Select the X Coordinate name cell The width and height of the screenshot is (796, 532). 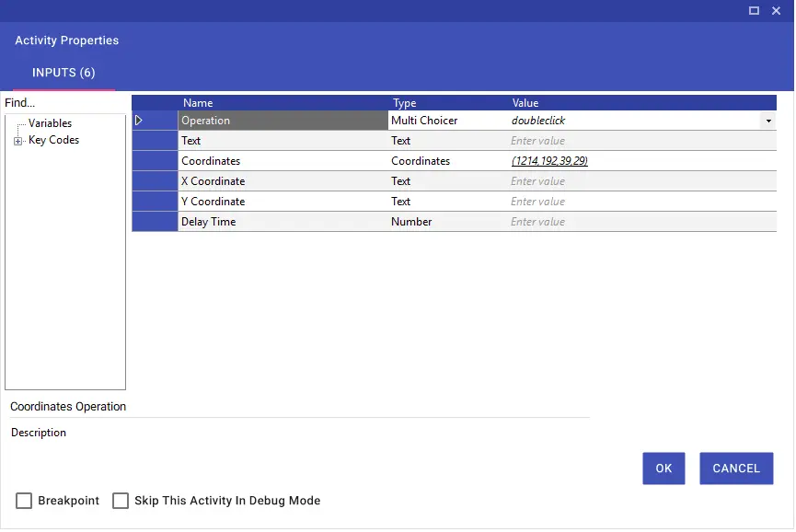(283, 181)
